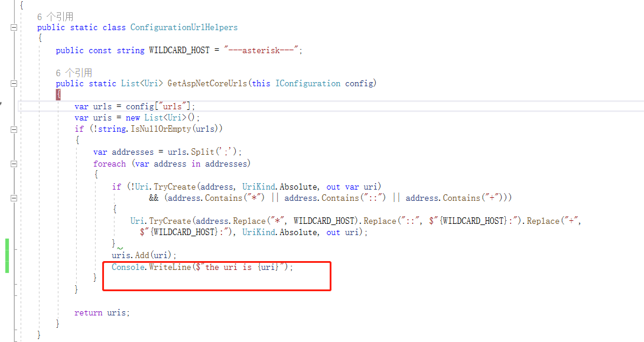Click the IConfiguration parameter type
644x342 pixels.
308,84
